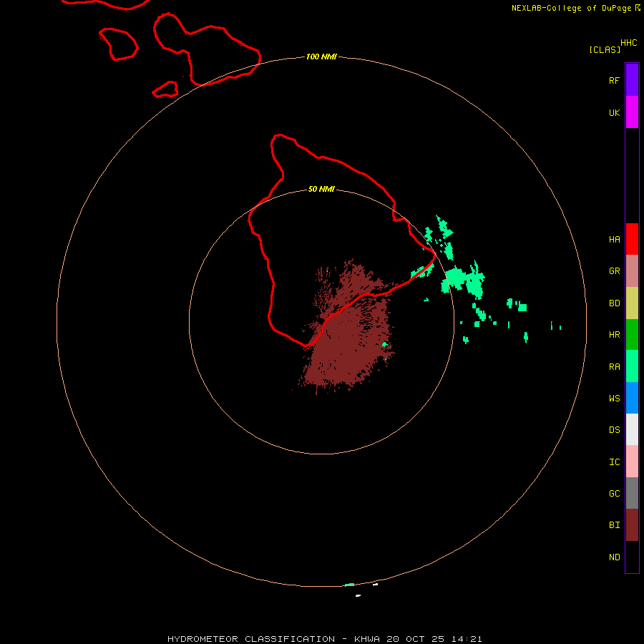
Task: Click the BD legend label
Action: tap(614, 303)
